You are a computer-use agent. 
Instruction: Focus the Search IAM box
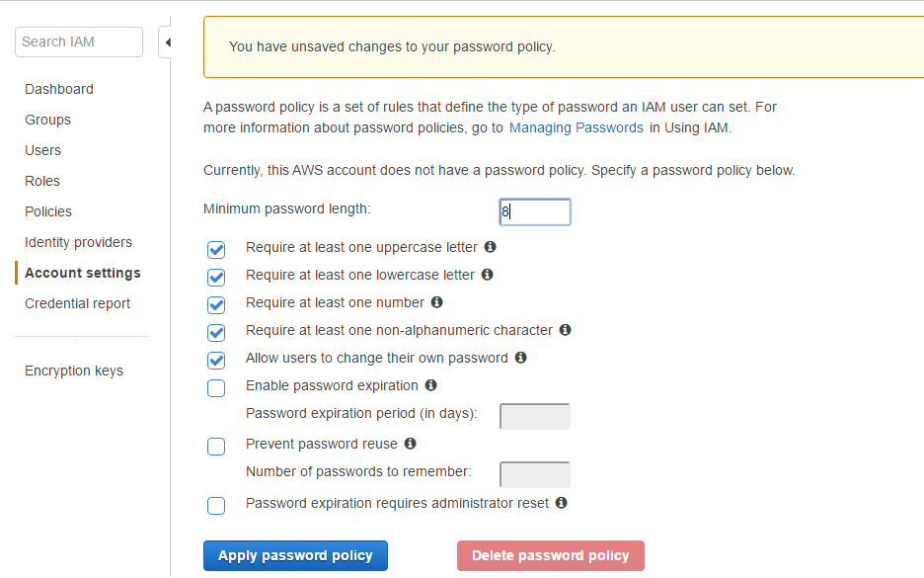pos(79,41)
